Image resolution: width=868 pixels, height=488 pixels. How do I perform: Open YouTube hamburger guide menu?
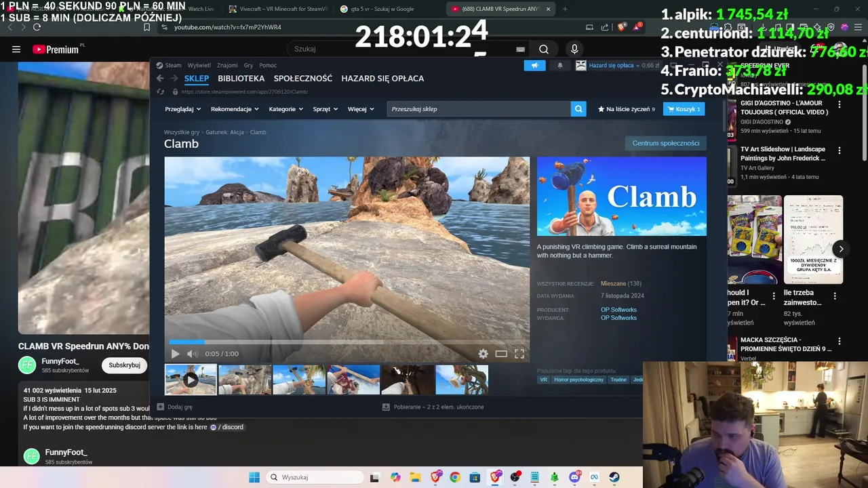16,49
